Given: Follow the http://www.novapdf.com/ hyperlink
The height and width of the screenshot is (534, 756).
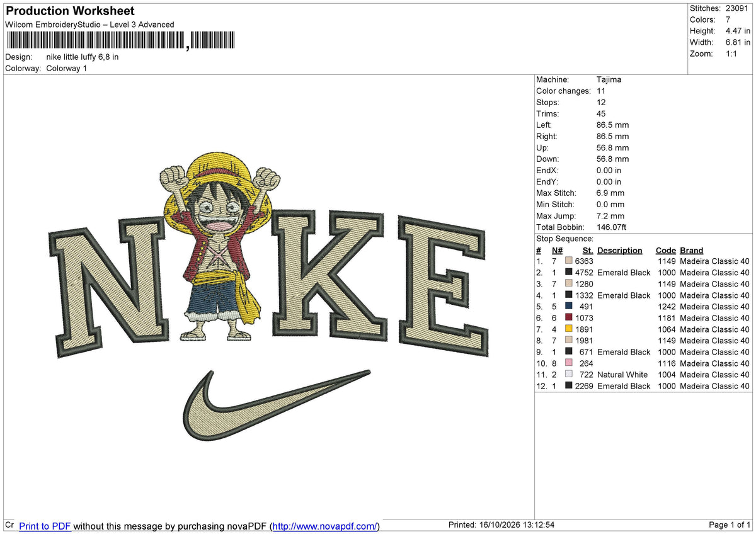Looking at the screenshot, I should coord(325,526).
